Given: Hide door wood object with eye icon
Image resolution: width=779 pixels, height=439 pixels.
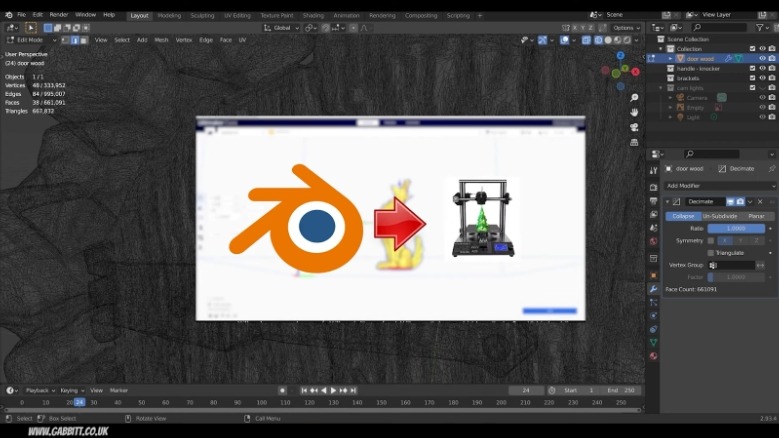Looking at the screenshot, I should [762, 58].
